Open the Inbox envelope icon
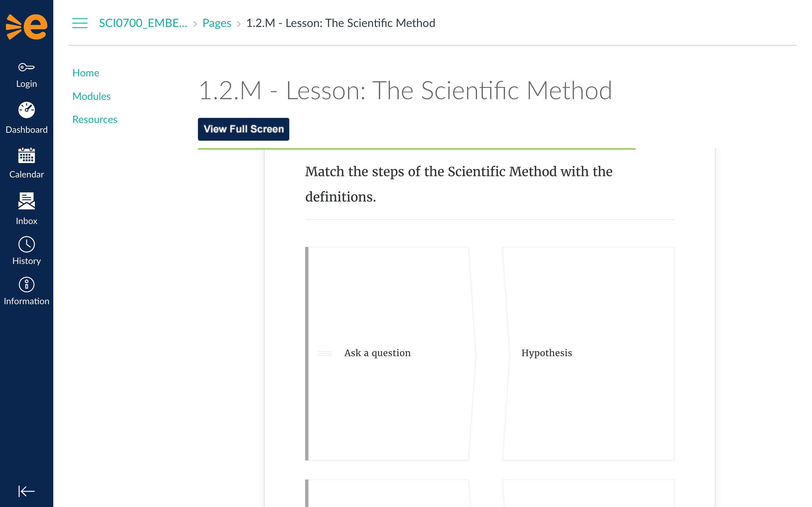This screenshot has width=812, height=507. [27, 201]
